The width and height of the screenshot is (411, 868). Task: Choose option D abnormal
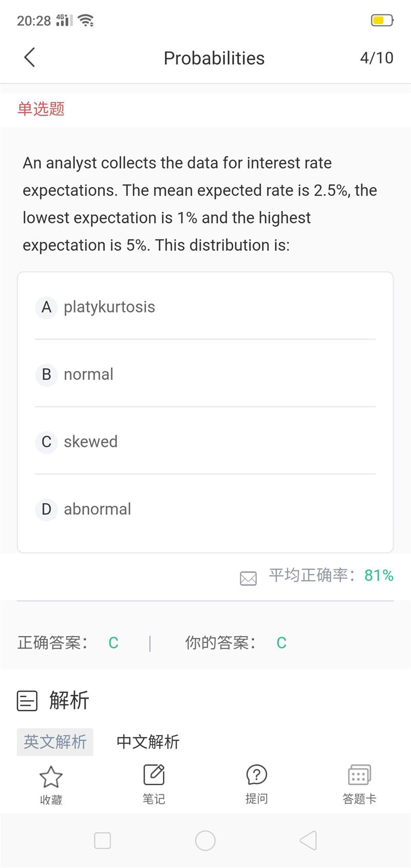[206, 509]
